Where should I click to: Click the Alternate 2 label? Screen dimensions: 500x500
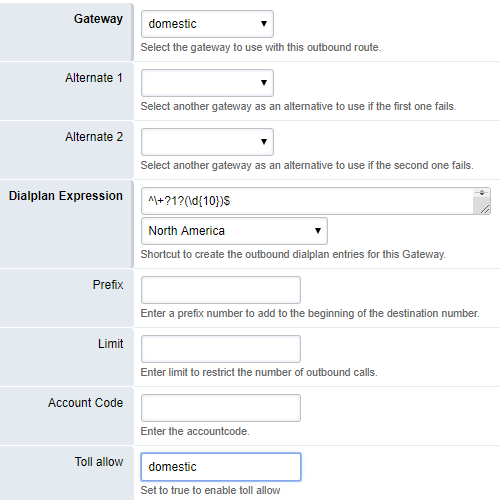(x=94, y=137)
